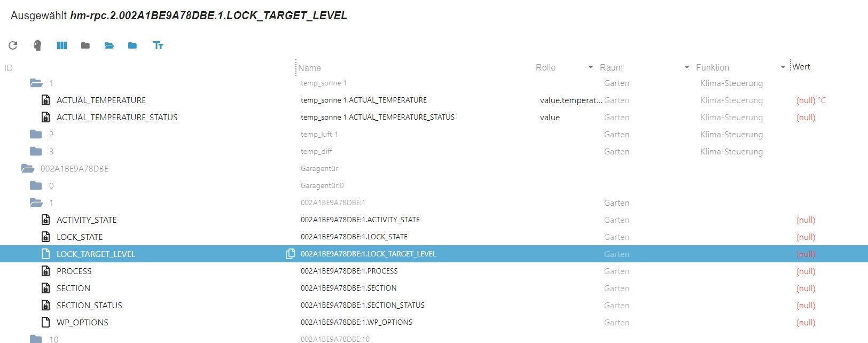Collapse the 002A1BE9A78DBE:1 channel folder
The width and height of the screenshot is (868, 343).
coord(36,202)
